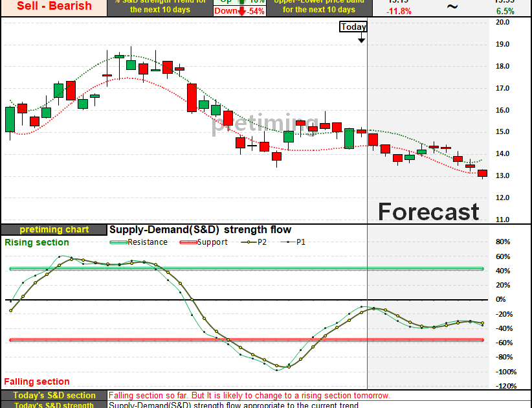Click the large 'Forecast' heading
532x408 pixels.
[x=428, y=212]
